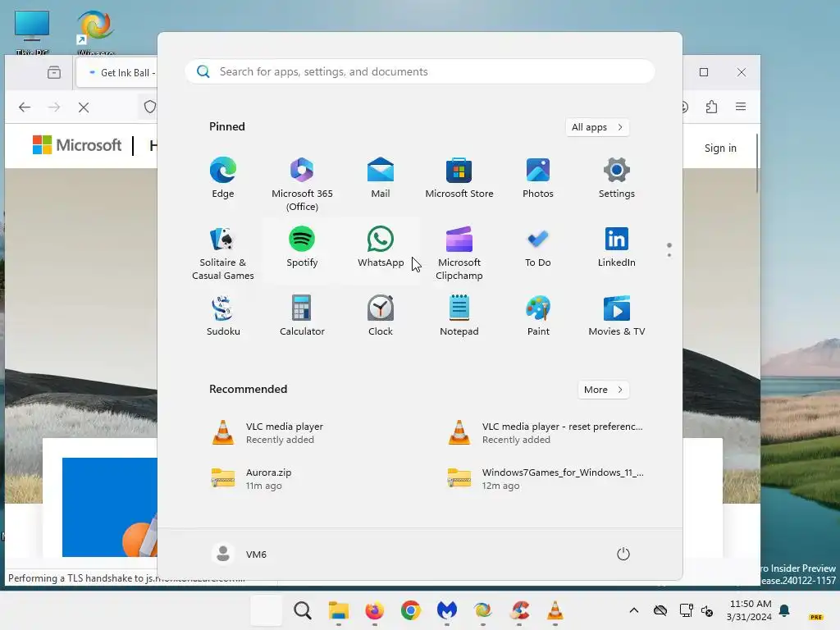Click the muted volume tray icon
840x630 pixels.
pos(707,610)
